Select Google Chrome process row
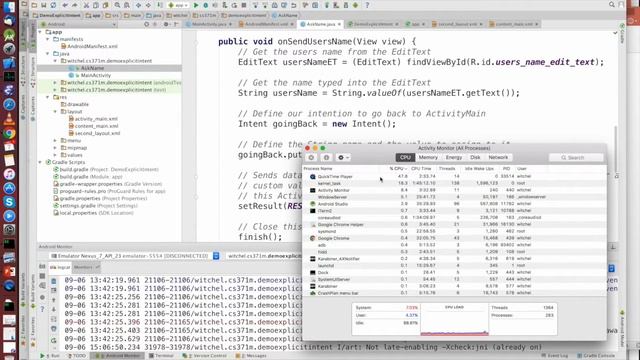This screenshot has width=640, height=360. pyautogui.click(x=454, y=238)
